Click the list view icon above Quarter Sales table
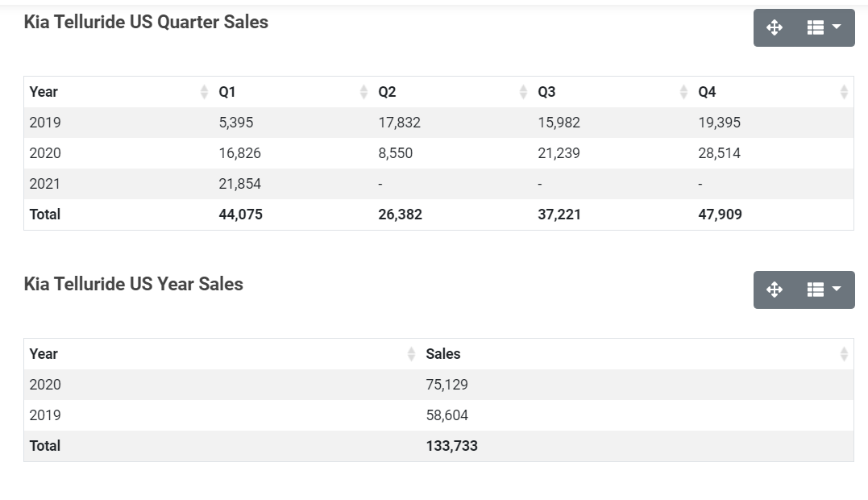Screen dimensions: 868x500 point(816,27)
